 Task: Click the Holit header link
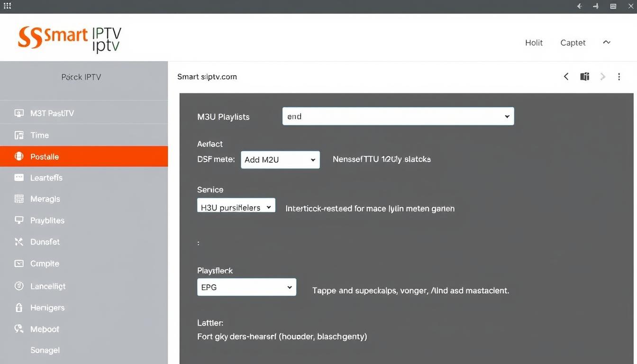click(534, 43)
